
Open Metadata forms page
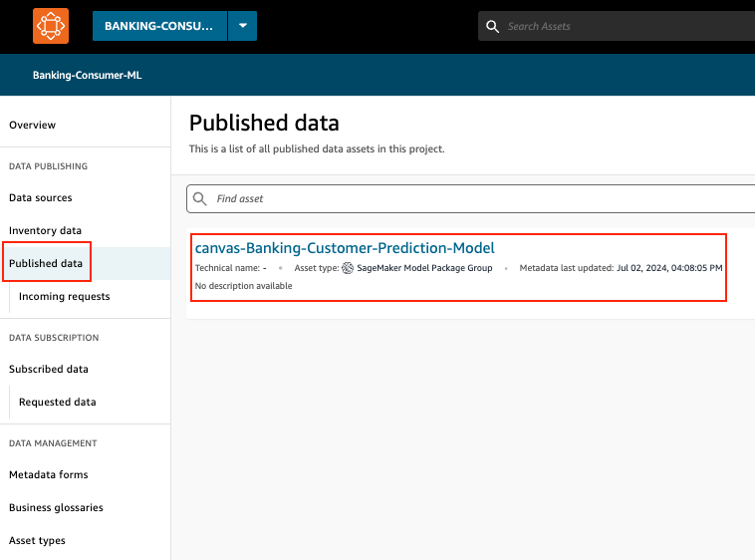click(x=49, y=474)
